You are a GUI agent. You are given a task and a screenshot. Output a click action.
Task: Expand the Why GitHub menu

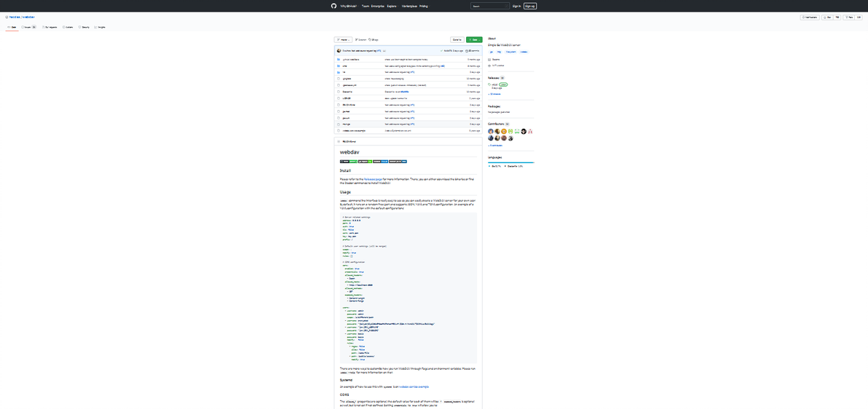click(348, 6)
